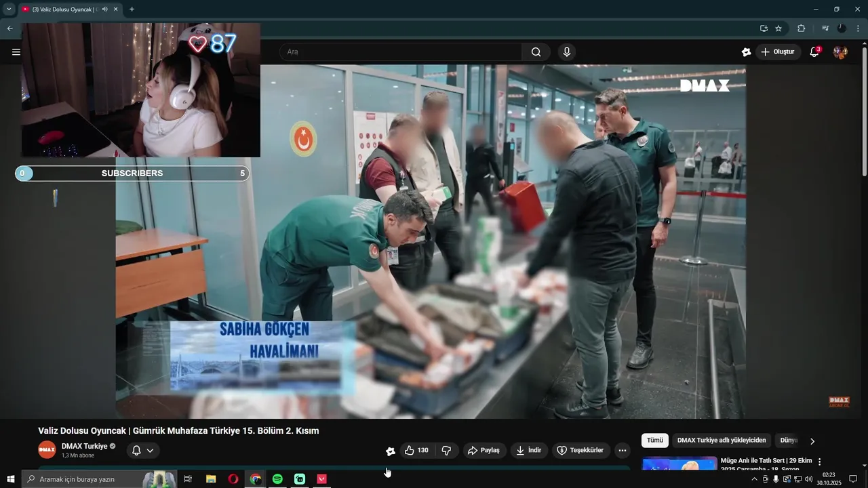Click the scrollbar down arrow
This screenshot has height=488, width=868.
tap(864, 466)
